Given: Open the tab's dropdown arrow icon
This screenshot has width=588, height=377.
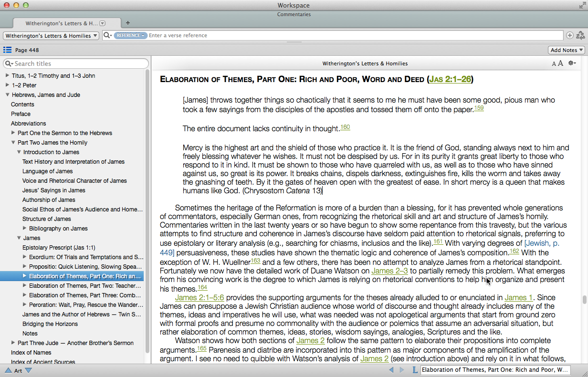Looking at the screenshot, I should pos(102,23).
